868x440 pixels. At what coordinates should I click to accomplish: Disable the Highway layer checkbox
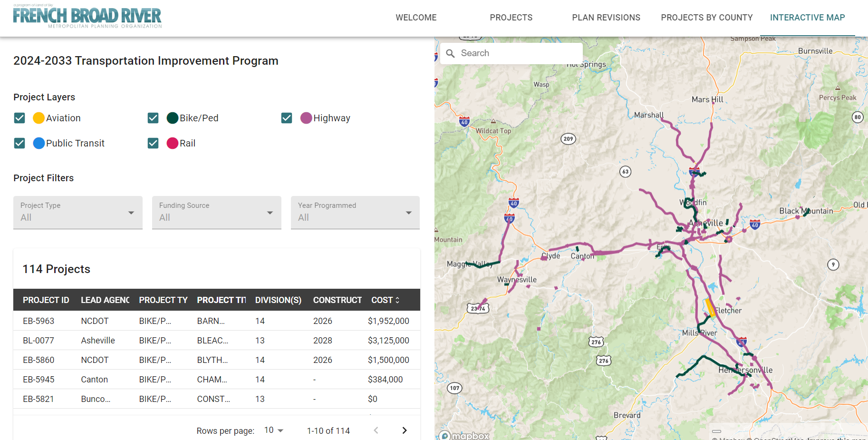pos(287,118)
